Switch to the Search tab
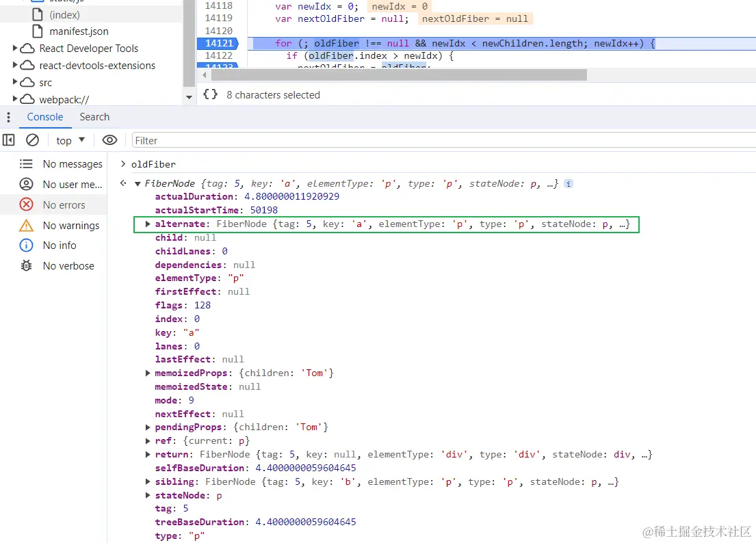The width and height of the screenshot is (756, 543). click(94, 117)
